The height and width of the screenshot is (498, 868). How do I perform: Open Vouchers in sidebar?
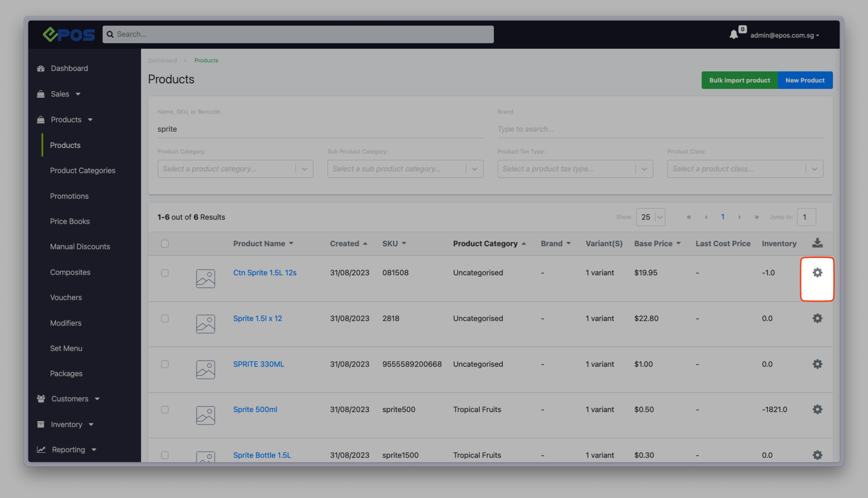click(x=66, y=297)
